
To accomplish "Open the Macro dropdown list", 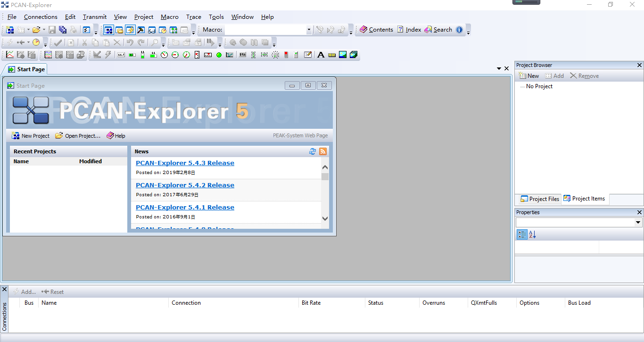I will 309,29.
